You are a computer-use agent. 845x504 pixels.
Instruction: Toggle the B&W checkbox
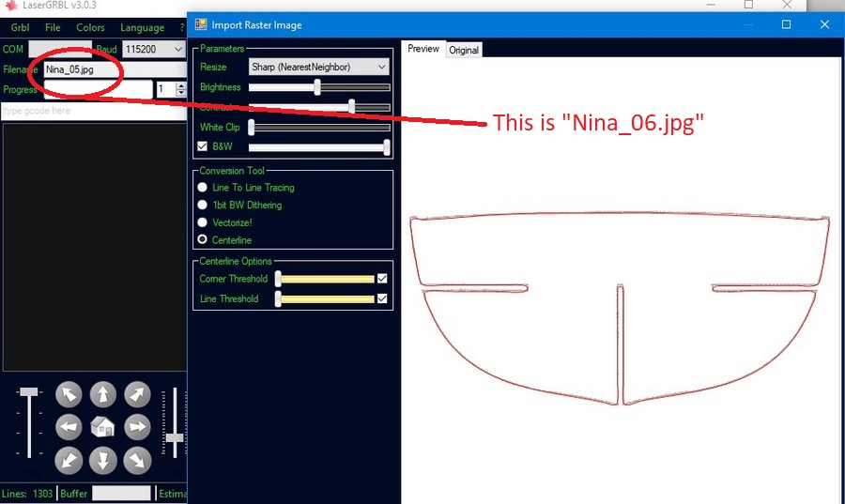pyautogui.click(x=202, y=145)
